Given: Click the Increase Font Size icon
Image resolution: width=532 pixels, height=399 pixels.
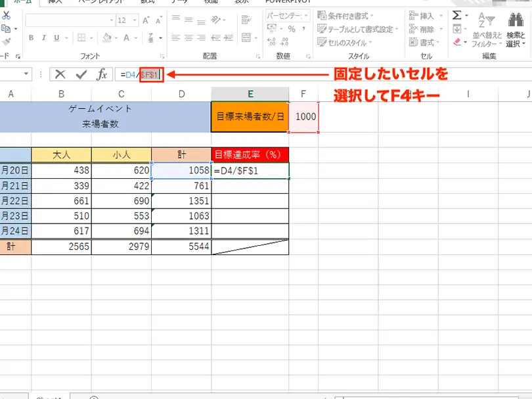Looking at the screenshot, I should click(x=146, y=20).
